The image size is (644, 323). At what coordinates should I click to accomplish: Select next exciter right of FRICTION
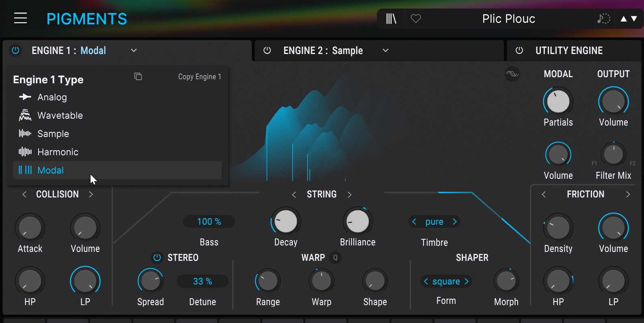point(628,194)
